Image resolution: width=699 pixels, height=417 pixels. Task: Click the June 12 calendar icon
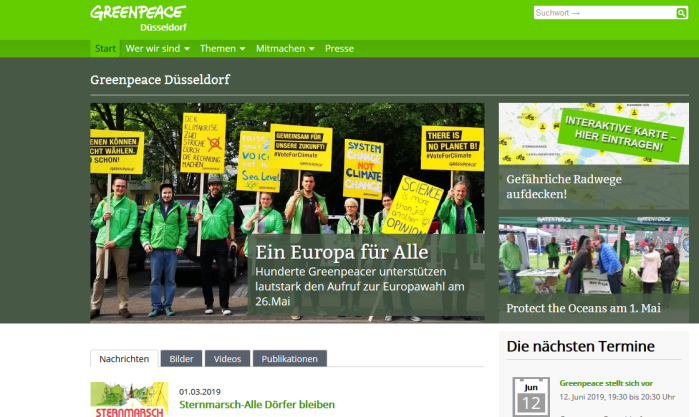tap(530, 396)
